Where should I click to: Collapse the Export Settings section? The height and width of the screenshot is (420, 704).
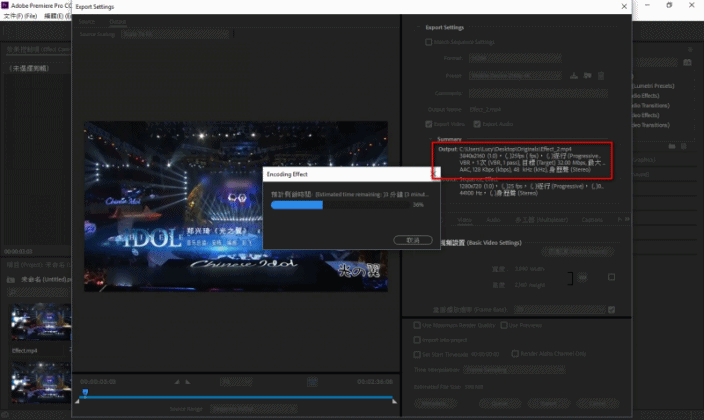click(418, 27)
